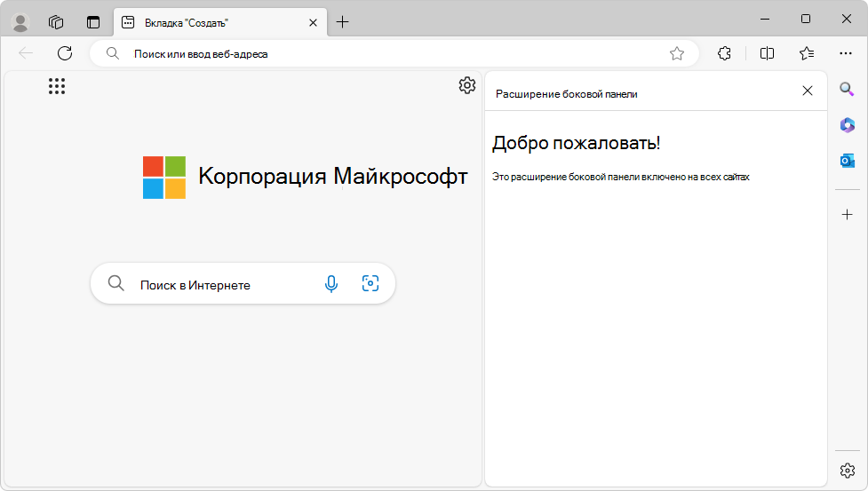Open the Outlook sidebar icon

coord(847,161)
